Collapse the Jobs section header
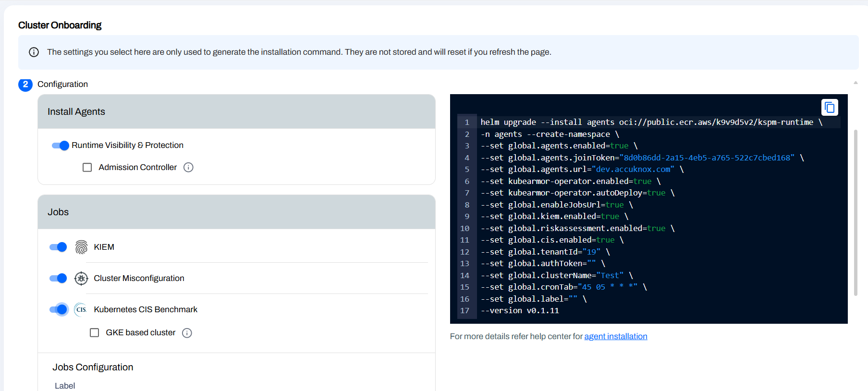 236,212
